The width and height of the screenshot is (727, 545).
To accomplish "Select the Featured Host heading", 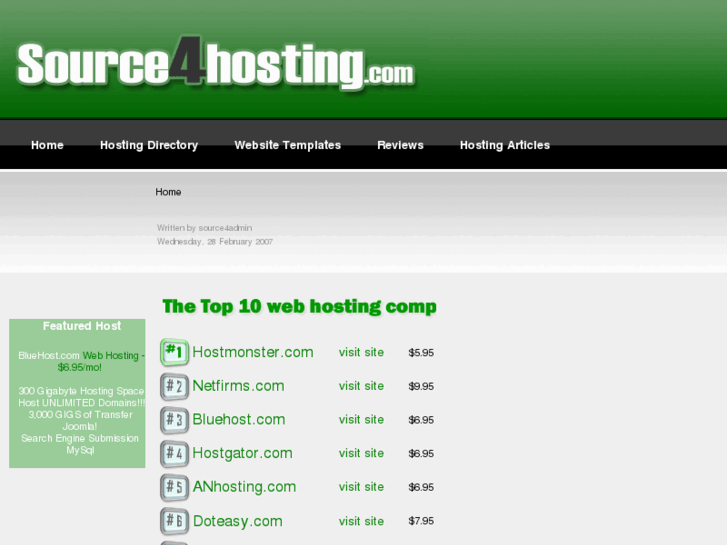I will (82, 326).
